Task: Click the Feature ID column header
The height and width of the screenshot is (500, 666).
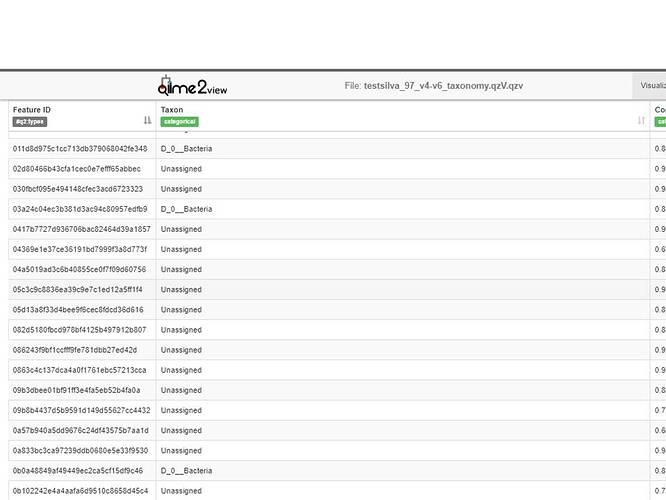Action: [33, 109]
